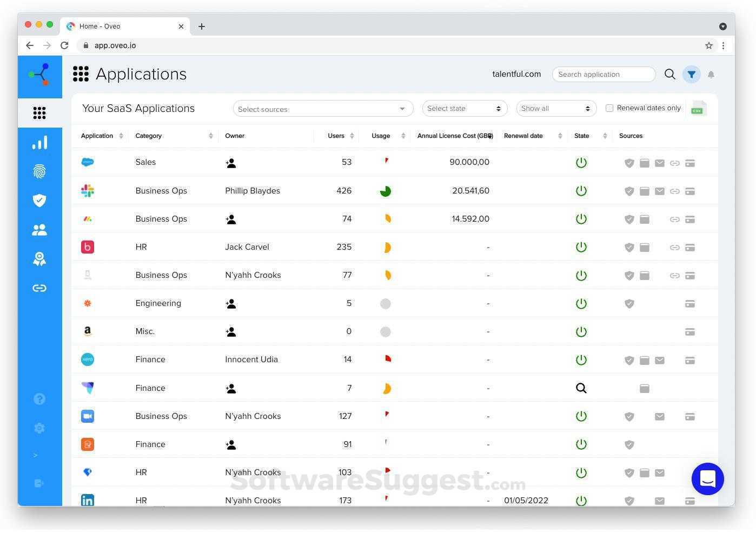Toggle the power state for Slack
This screenshot has height=533, width=756.
[581, 191]
